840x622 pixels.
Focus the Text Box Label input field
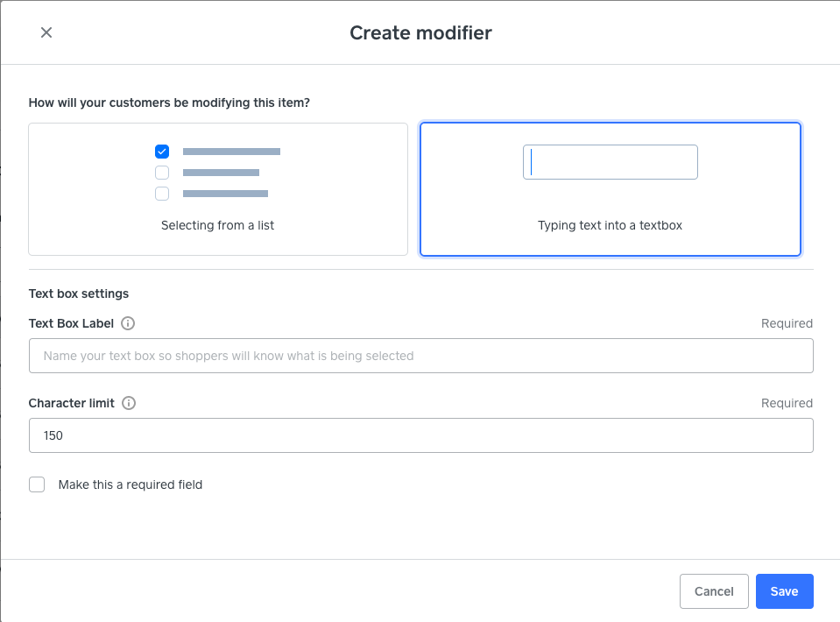coord(420,356)
